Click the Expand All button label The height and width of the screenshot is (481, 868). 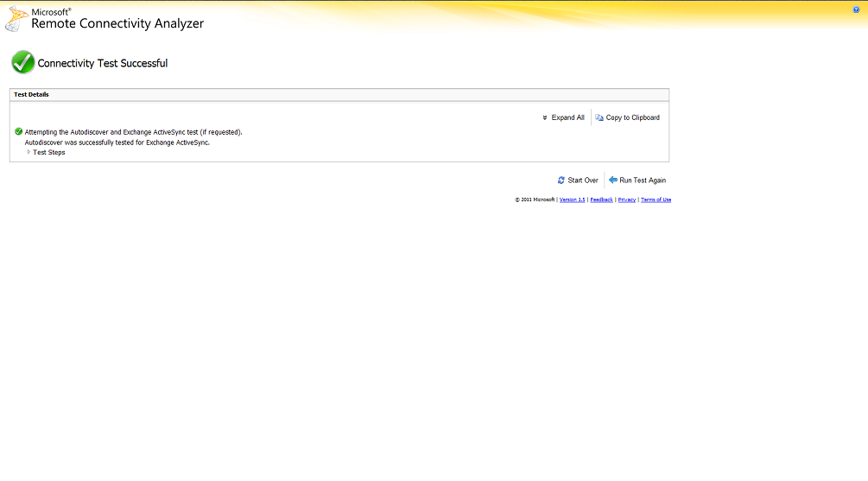tap(568, 117)
